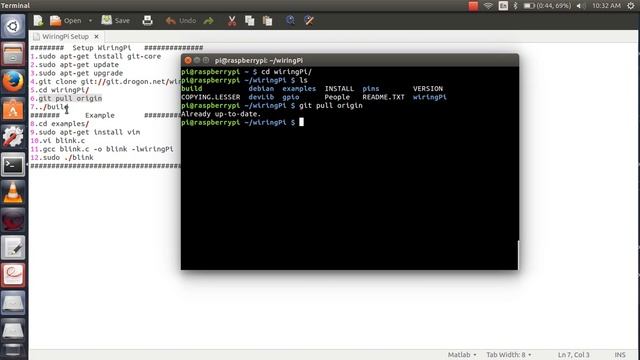This screenshot has height=360, width=640.
Task: Open the keyboard input source indicator
Action: (503, 6)
